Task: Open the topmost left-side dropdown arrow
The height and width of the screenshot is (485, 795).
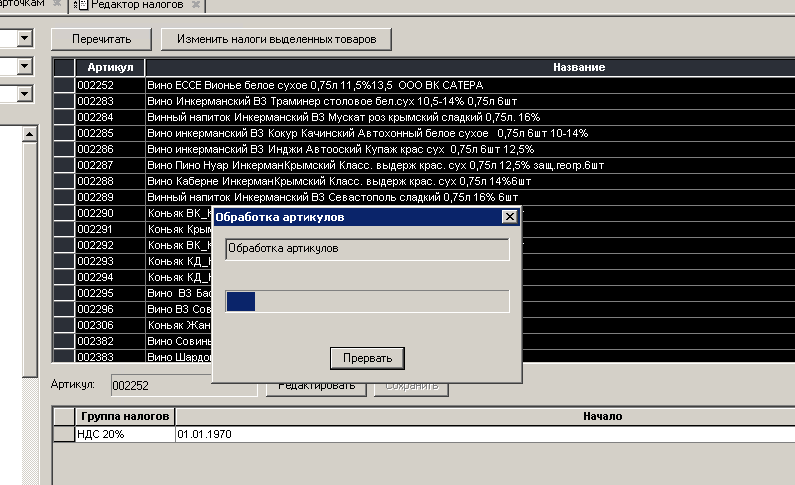Action: pyautogui.click(x=24, y=39)
